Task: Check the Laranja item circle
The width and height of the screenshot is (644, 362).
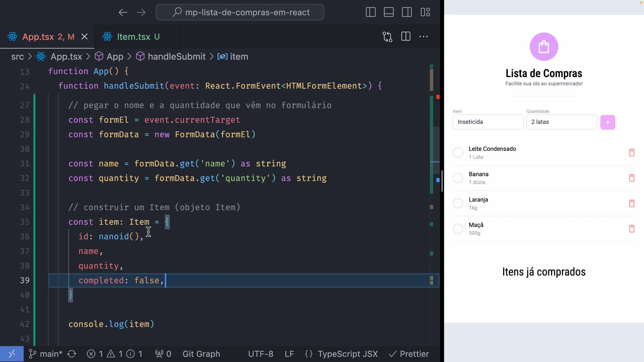Action: [x=458, y=203]
